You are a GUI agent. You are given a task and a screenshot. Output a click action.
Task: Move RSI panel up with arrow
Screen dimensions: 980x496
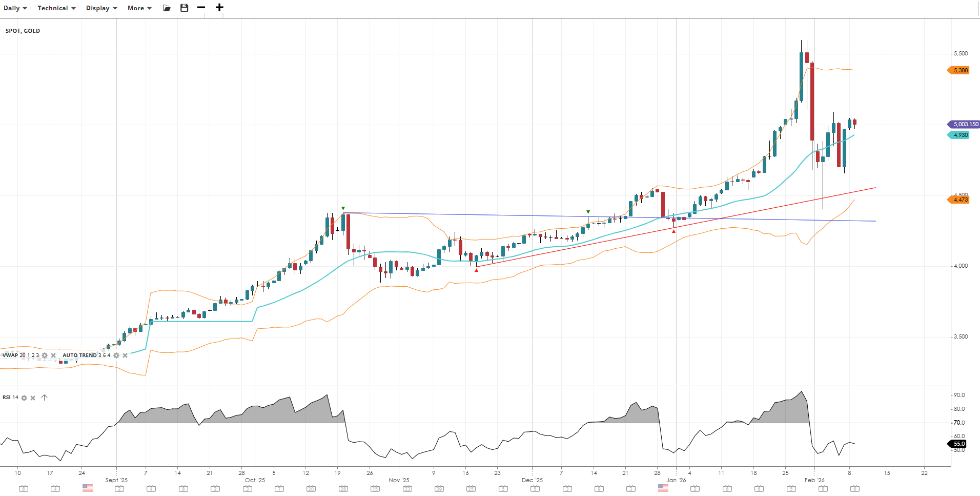44,398
